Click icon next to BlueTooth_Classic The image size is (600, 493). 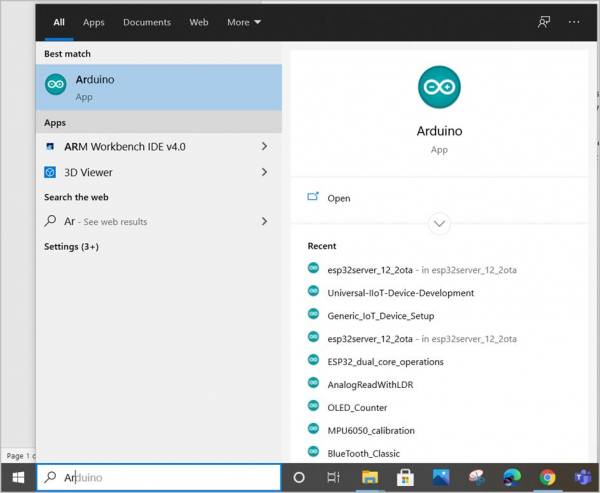click(313, 452)
